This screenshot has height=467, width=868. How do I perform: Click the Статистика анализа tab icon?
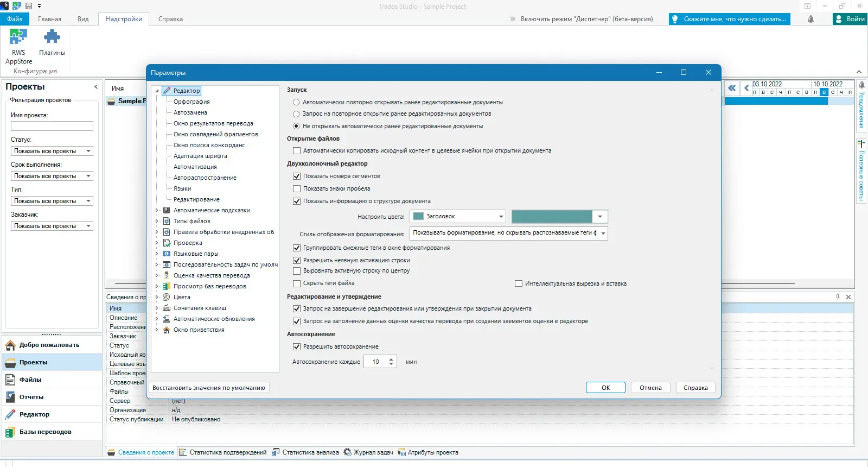tap(276, 452)
